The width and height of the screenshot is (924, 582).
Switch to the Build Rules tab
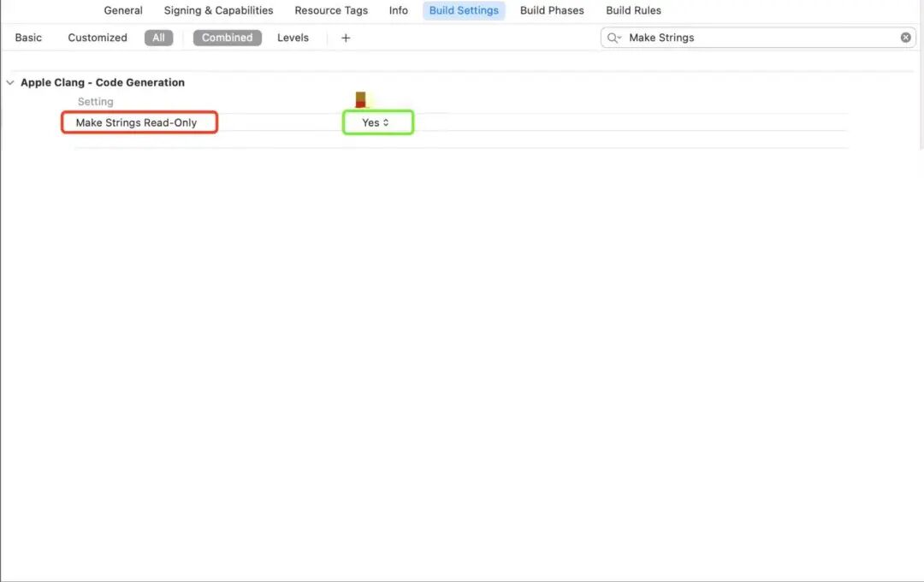633,10
